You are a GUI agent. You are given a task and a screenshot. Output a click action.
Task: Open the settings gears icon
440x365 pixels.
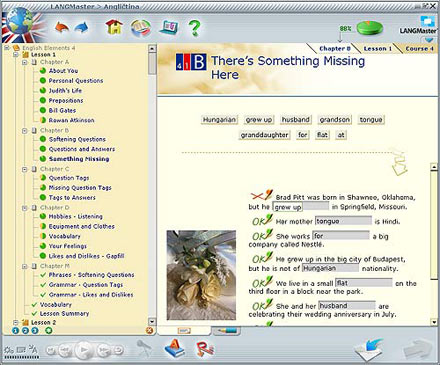click(x=8, y=350)
